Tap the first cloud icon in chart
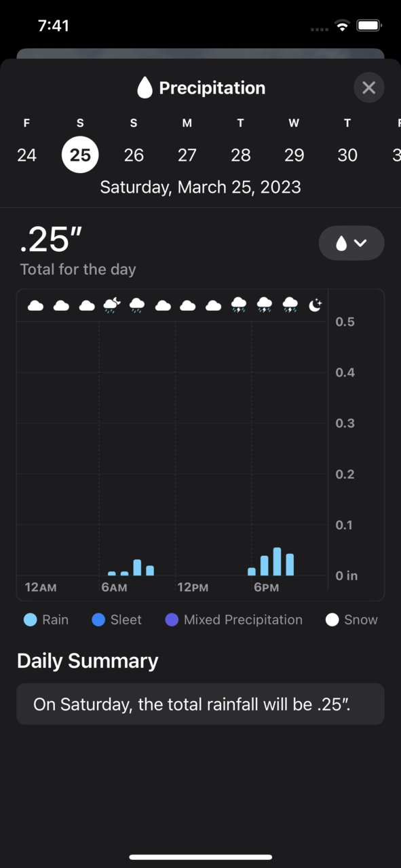Image resolution: width=401 pixels, height=868 pixels. [x=36, y=305]
